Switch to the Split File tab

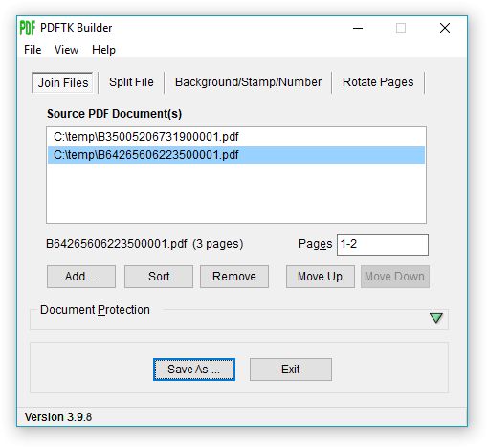click(x=131, y=82)
